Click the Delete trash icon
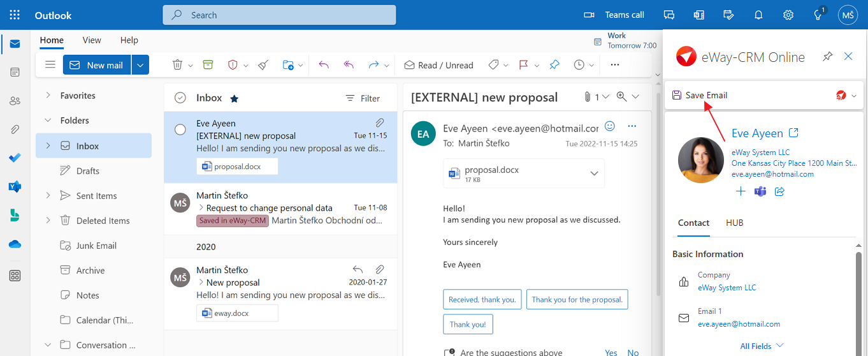 tap(178, 64)
